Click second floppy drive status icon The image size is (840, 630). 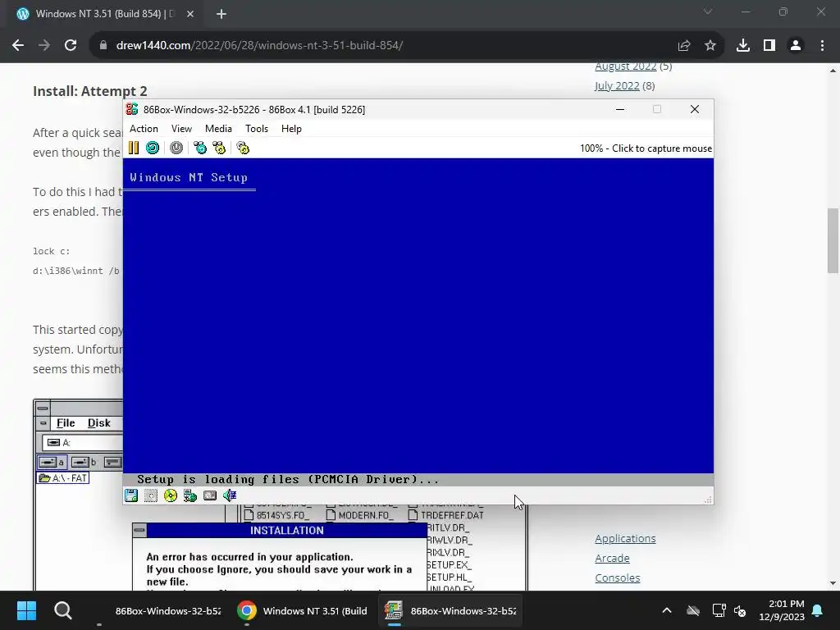coord(151,495)
